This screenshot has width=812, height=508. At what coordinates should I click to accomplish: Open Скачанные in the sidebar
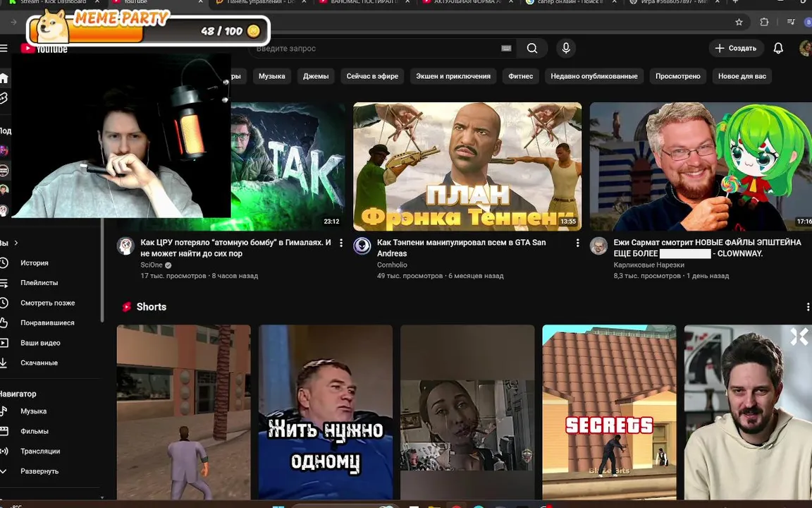[39, 363]
